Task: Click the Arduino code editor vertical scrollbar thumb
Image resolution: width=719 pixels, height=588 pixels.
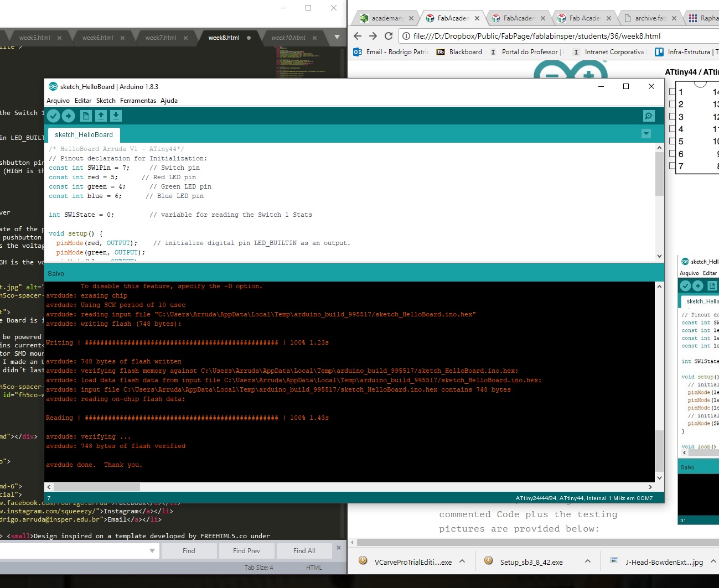Action: (x=659, y=174)
